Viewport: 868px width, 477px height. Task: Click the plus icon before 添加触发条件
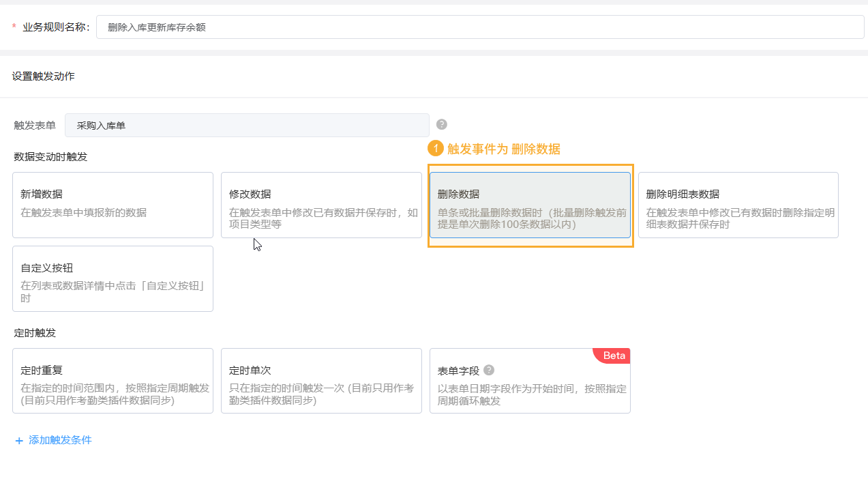[19, 441]
